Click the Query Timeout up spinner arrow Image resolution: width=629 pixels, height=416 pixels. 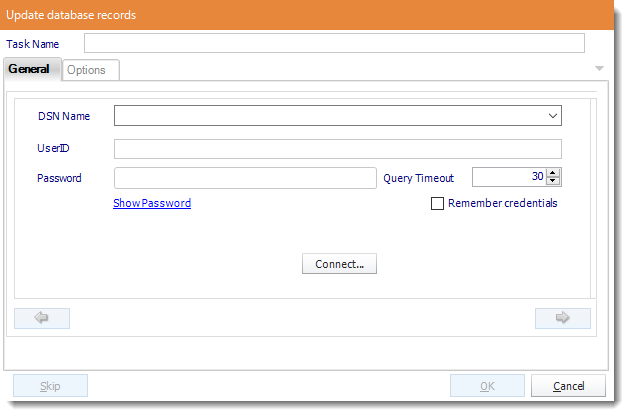point(553,173)
